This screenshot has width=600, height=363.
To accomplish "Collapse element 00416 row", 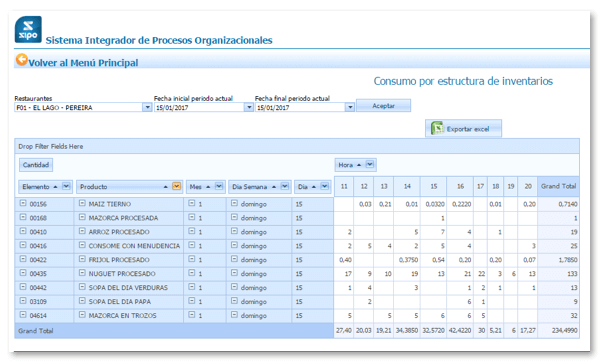I will click(x=23, y=245).
